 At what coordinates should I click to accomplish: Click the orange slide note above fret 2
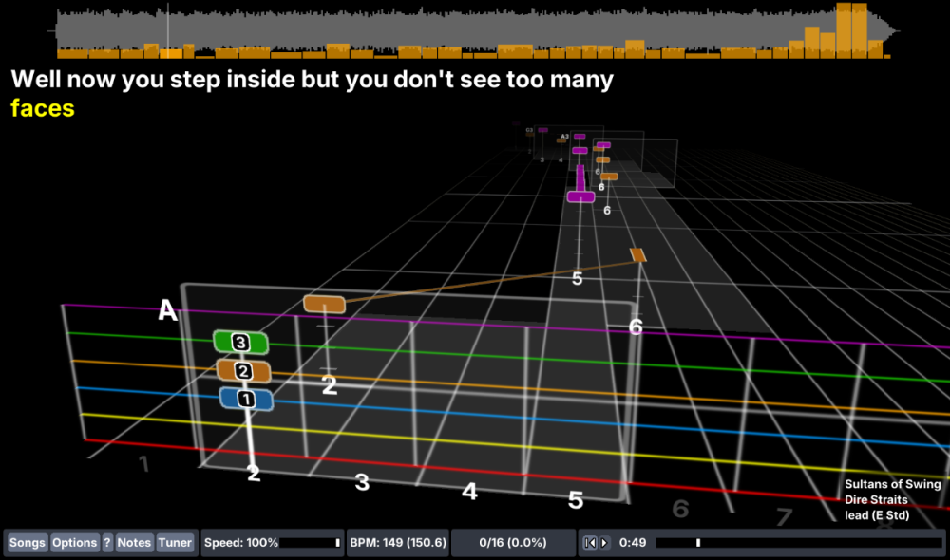click(323, 303)
